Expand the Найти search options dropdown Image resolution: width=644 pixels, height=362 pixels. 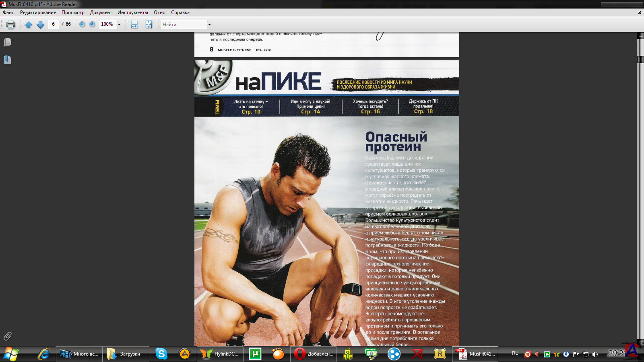point(209,25)
